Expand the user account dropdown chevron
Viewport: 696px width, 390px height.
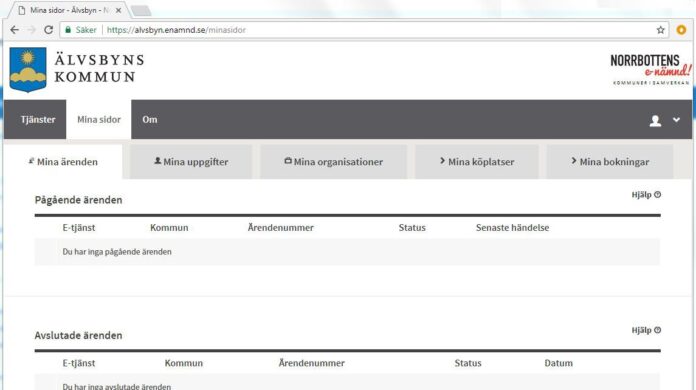pos(676,120)
